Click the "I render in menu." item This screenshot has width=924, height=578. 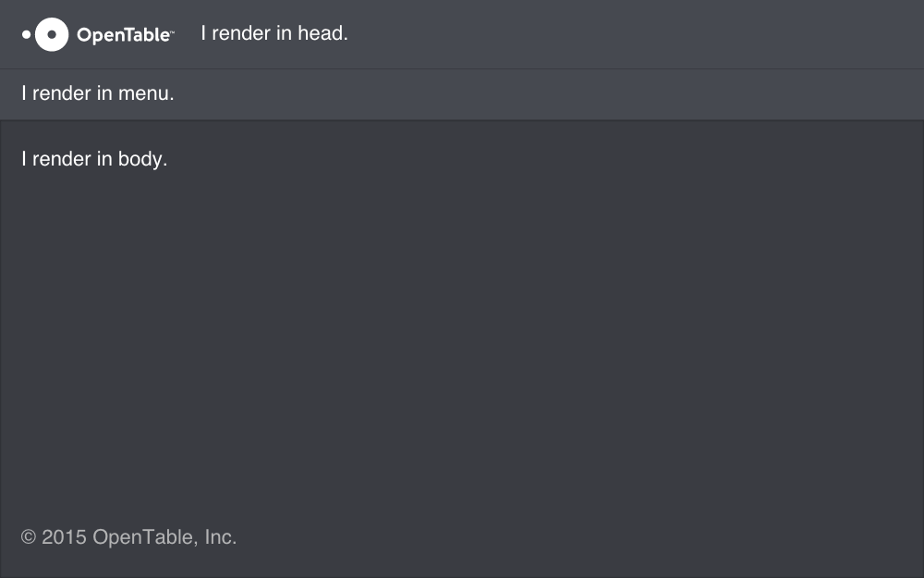(x=97, y=93)
